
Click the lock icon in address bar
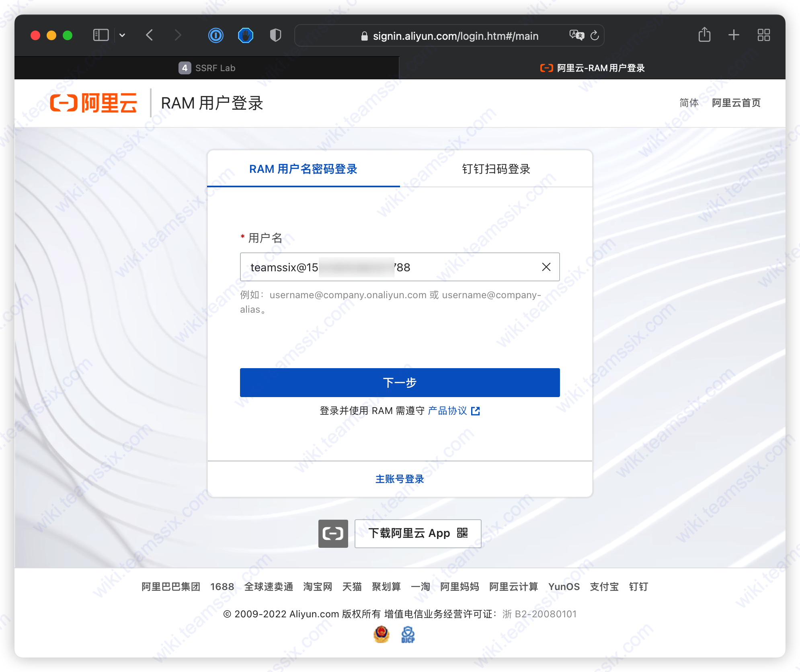364,36
